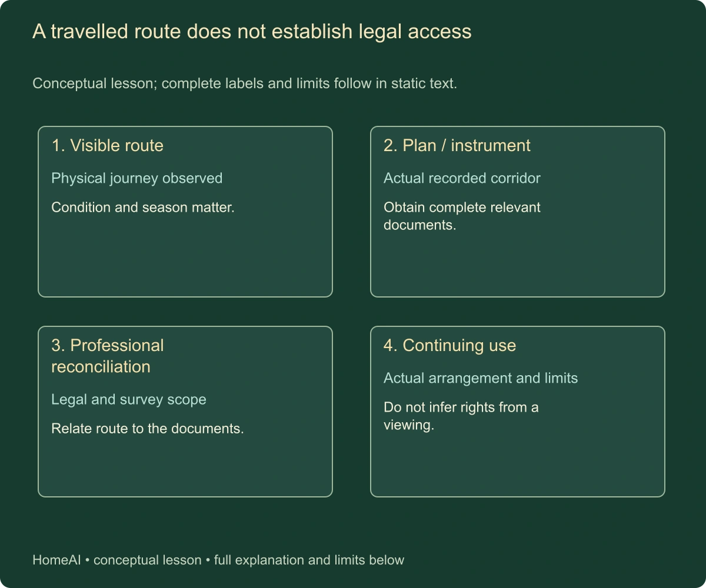Click the '3. Professional reconciliation' heading
The height and width of the screenshot is (588, 706).
tap(108, 356)
